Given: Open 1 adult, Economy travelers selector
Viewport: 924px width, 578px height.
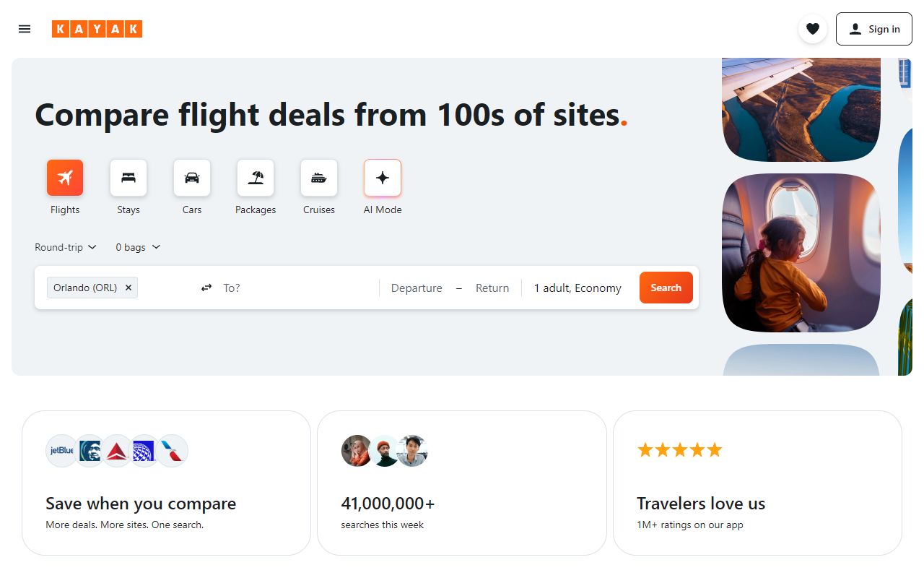Looking at the screenshot, I should click(577, 288).
